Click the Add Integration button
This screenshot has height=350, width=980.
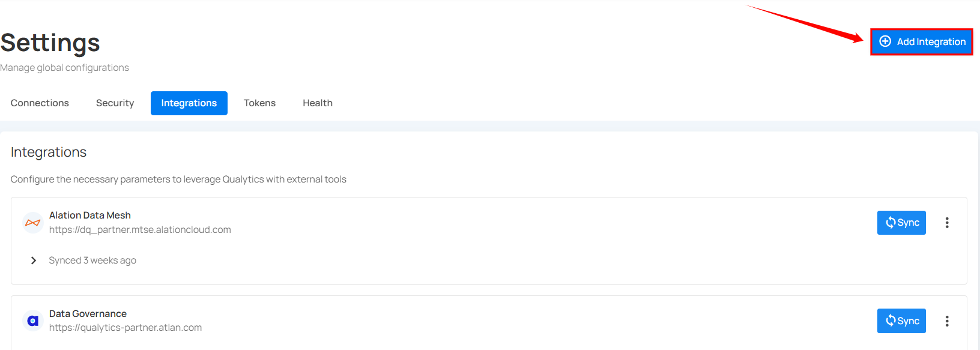pos(921,41)
